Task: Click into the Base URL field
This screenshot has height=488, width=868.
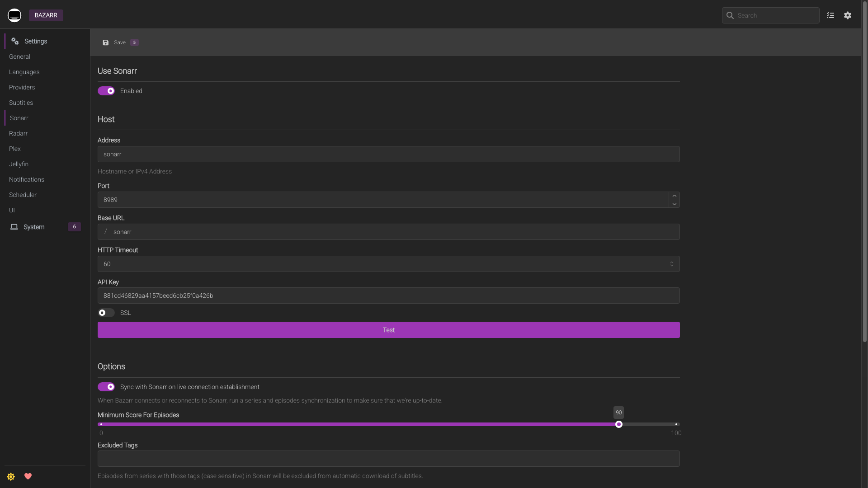Action: pos(389,232)
